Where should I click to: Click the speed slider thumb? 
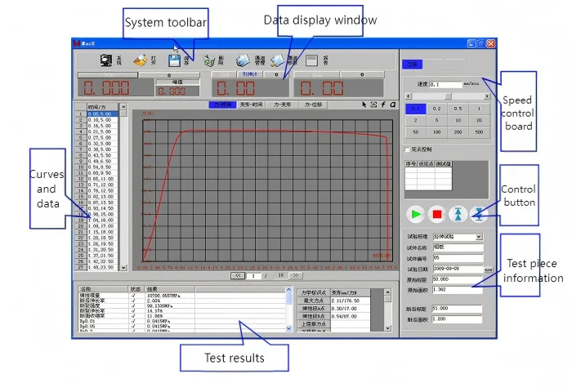tap(448, 96)
